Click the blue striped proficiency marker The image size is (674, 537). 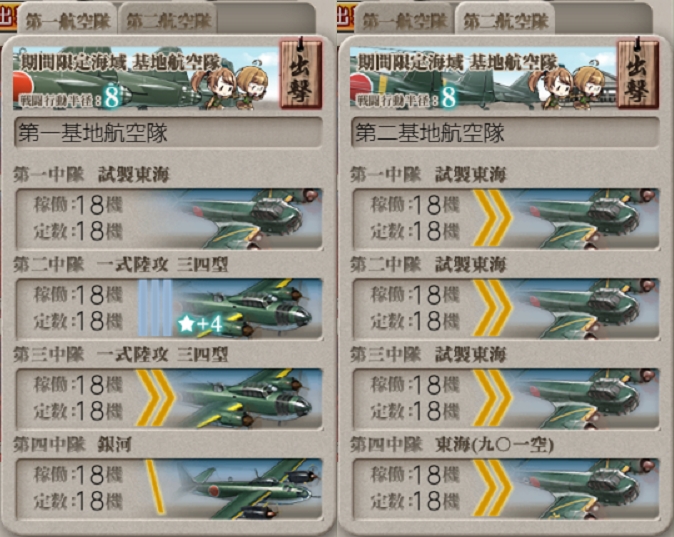155,308
